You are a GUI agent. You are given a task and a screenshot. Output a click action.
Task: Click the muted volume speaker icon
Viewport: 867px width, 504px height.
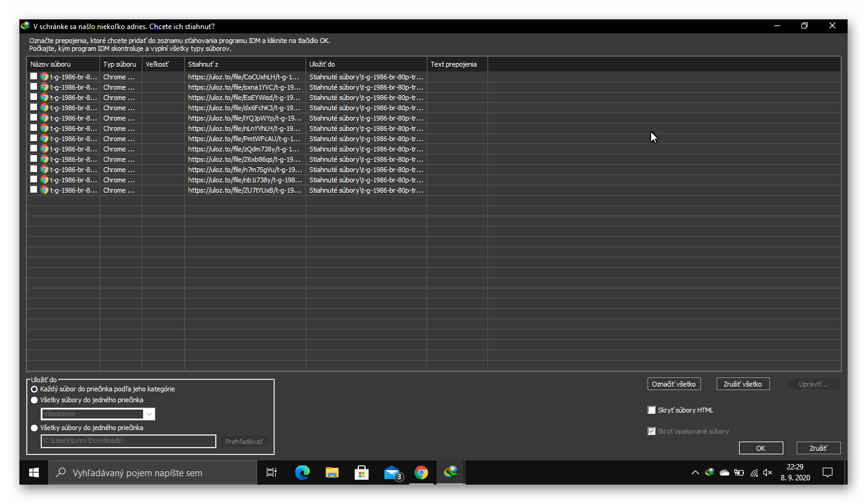[768, 472]
